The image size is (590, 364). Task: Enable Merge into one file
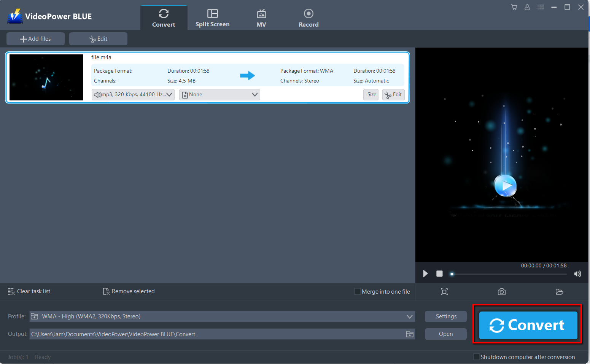tap(357, 291)
